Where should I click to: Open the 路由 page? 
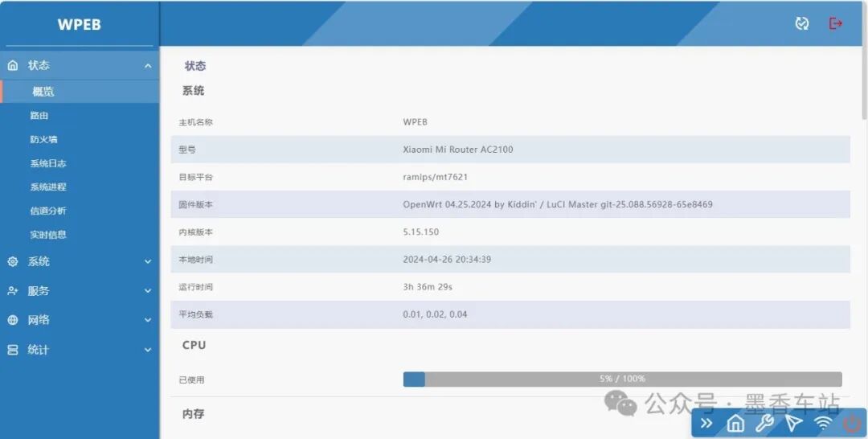[x=39, y=116]
